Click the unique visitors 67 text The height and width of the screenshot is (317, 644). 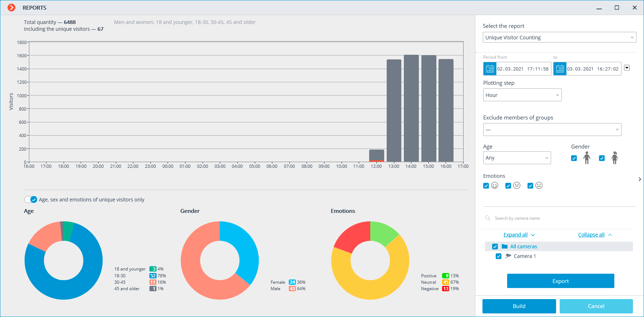click(64, 29)
